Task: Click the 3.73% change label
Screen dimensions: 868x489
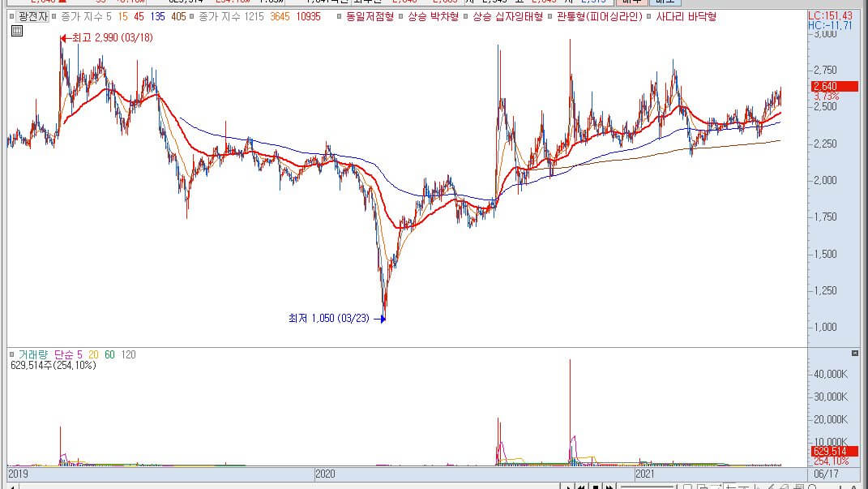Action: 827,97
